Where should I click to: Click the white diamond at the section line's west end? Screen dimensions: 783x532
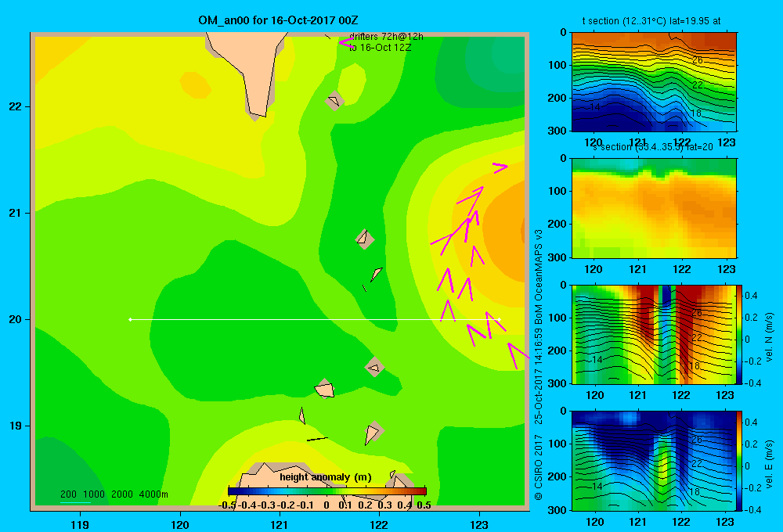coord(130,319)
